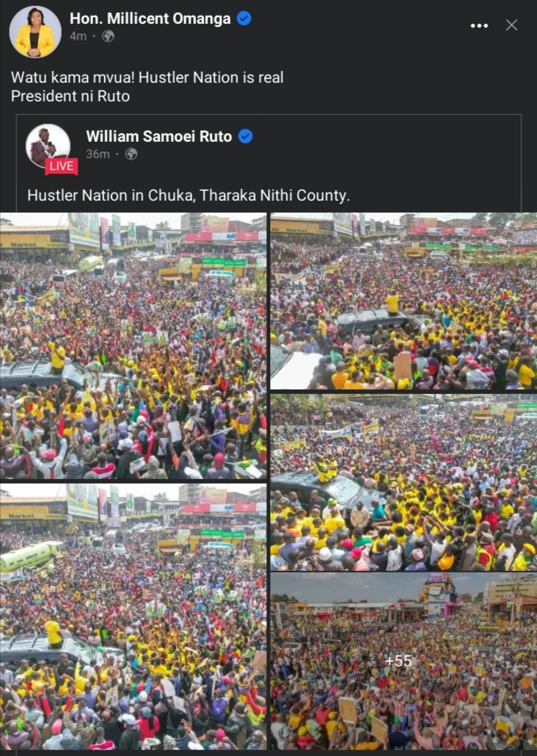Click verified badge beside Hon. Millicent Omanga
The height and width of the screenshot is (756, 537).
click(x=245, y=19)
